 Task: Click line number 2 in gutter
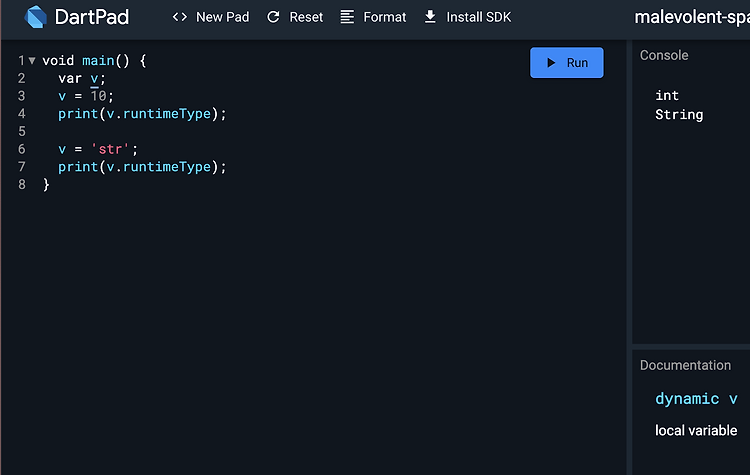[x=22, y=78]
